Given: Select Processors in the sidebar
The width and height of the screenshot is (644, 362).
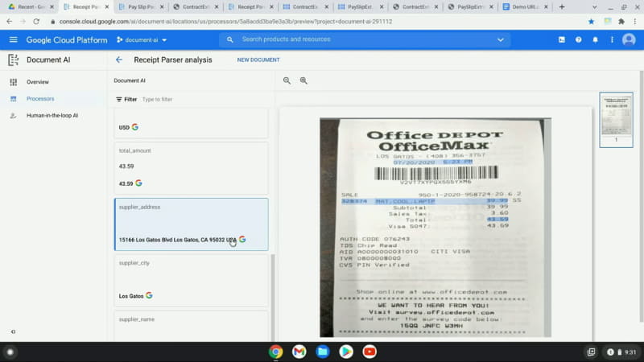Looking at the screenshot, I should (x=40, y=99).
